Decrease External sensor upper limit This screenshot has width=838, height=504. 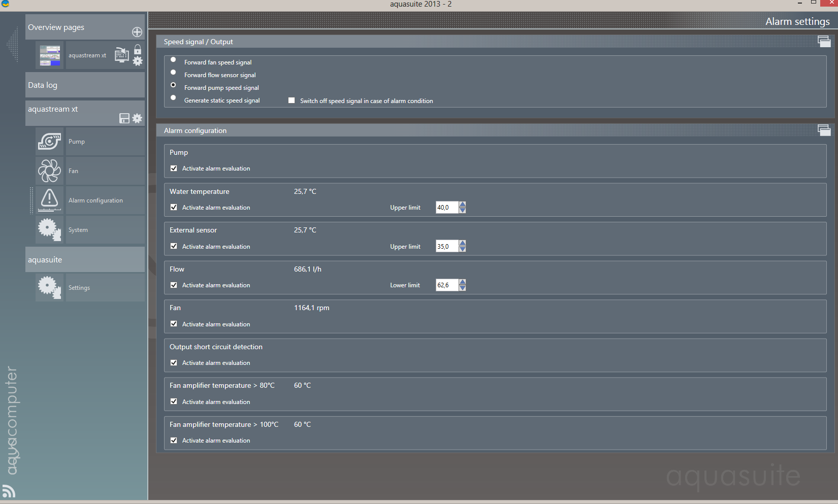[462, 249]
